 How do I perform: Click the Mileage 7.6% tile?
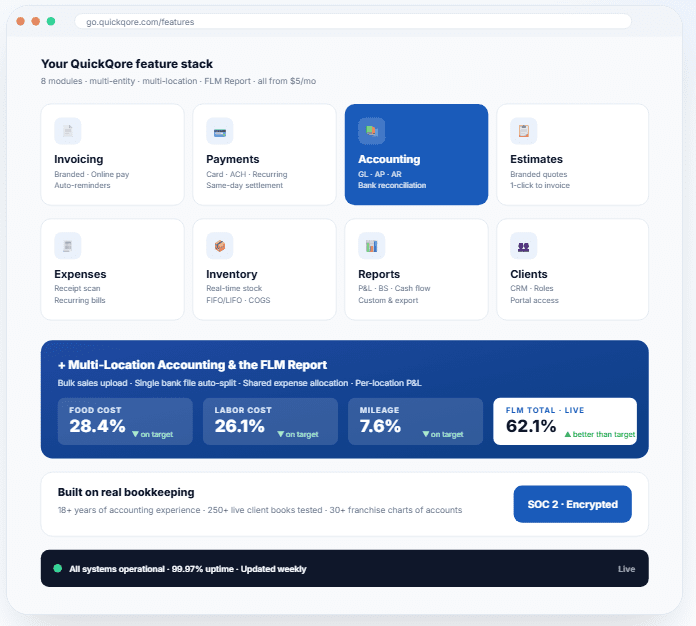click(x=415, y=421)
